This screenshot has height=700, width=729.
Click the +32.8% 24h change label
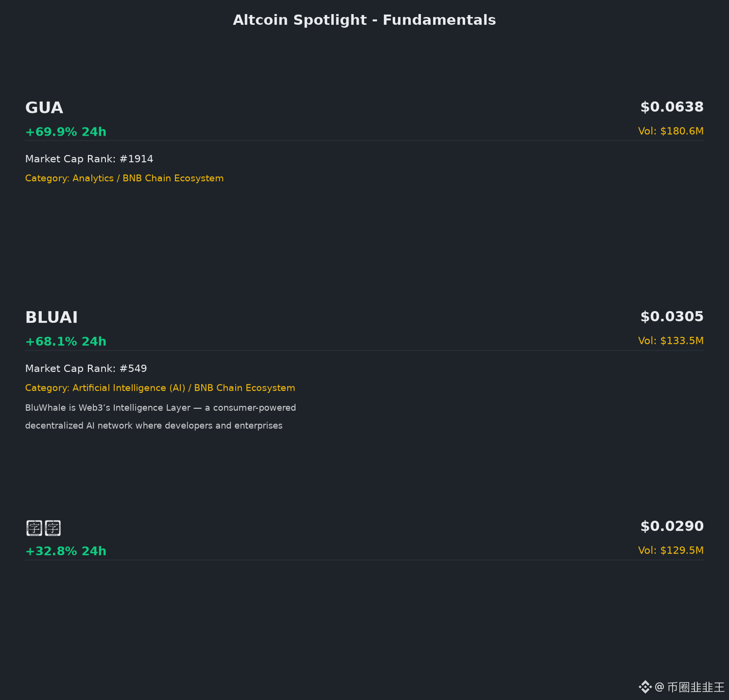click(x=66, y=551)
